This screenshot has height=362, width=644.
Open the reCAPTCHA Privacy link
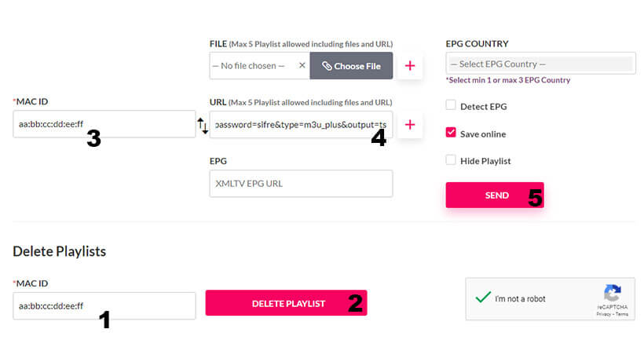coord(603,313)
